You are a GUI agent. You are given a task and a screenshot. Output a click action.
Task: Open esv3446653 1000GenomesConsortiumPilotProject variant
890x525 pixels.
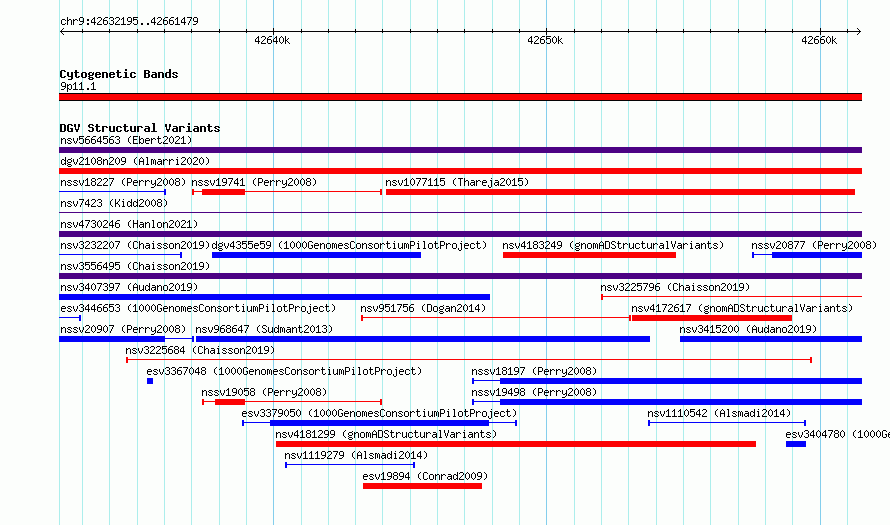point(198,308)
